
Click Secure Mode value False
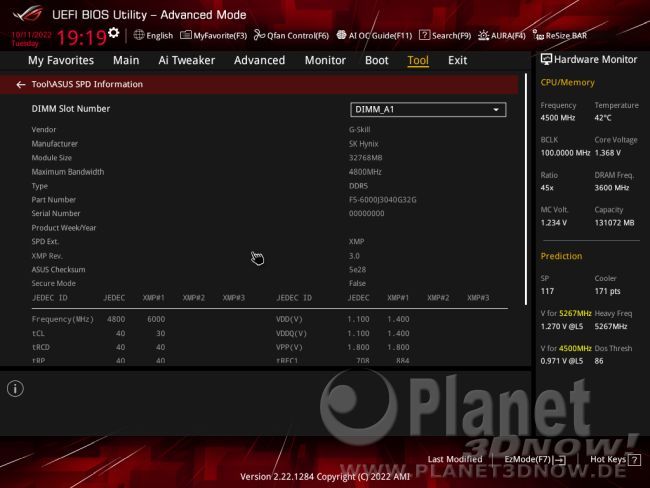point(357,284)
